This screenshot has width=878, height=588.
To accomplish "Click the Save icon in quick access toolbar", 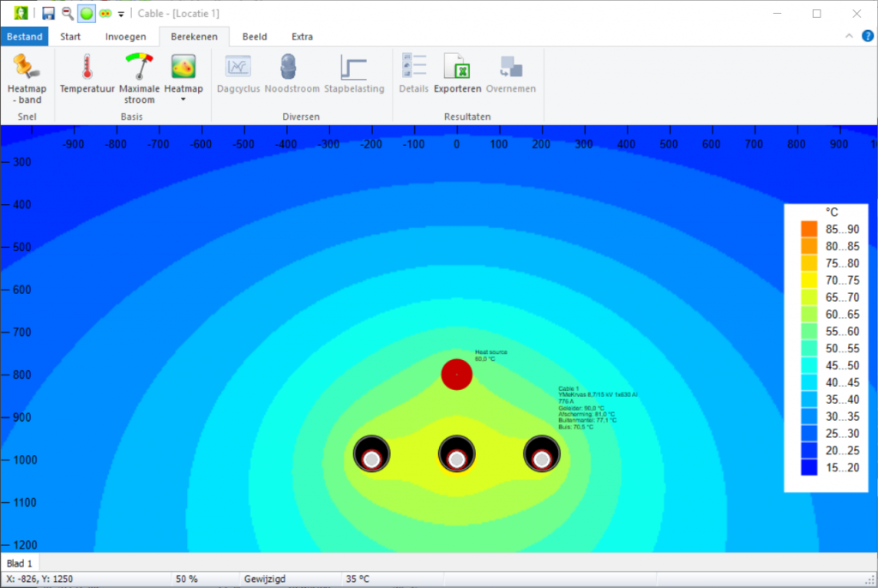I will 47,13.
